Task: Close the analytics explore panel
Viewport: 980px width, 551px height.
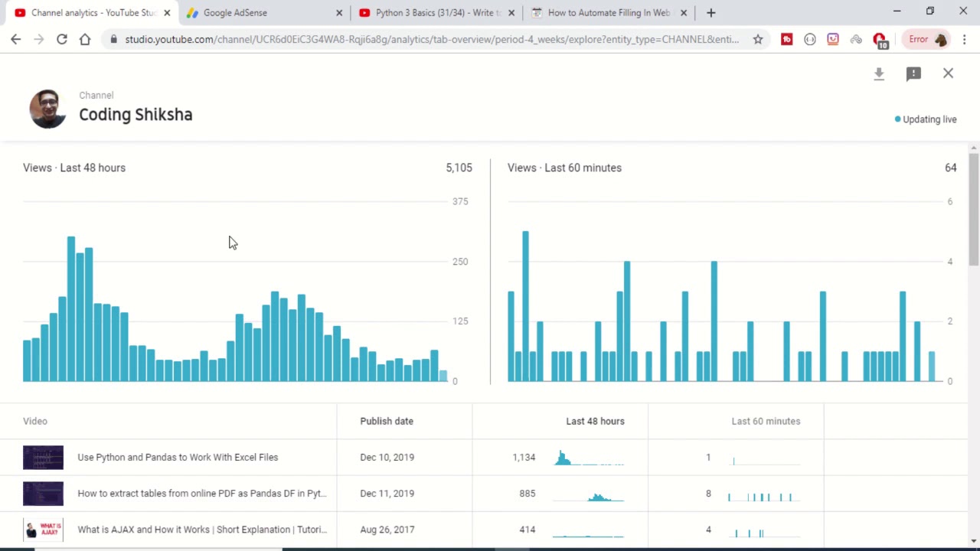Action: (x=948, y=73)
